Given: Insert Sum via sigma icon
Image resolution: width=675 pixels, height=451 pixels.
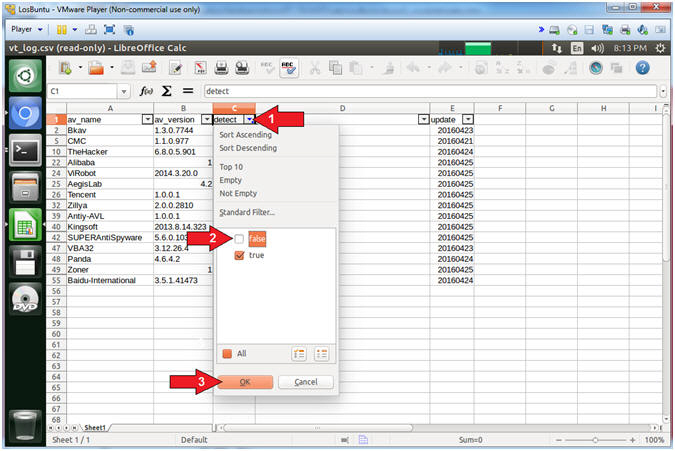Looking at the screenshot, I should point(167,91).
